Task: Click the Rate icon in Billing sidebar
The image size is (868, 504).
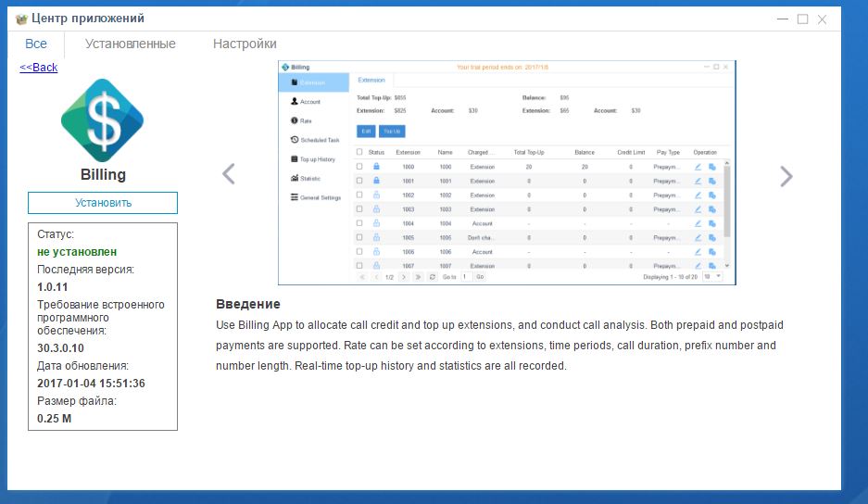Action: pyautogui.click(x=294, y=120)
